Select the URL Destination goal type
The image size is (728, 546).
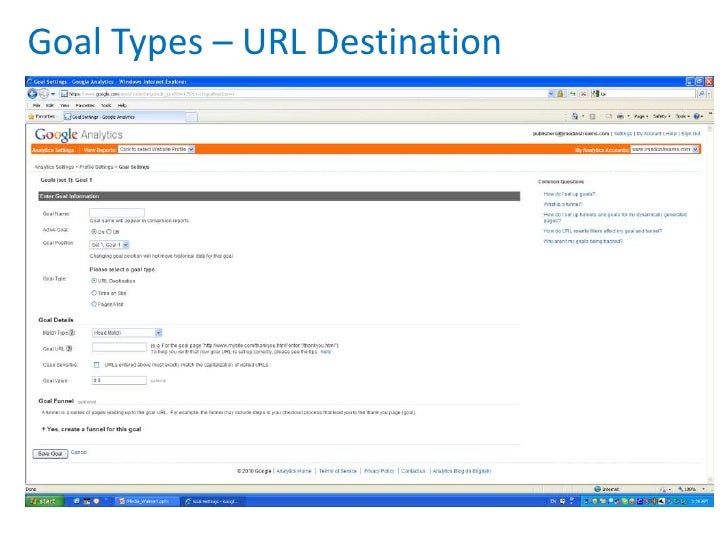(94, 280)
